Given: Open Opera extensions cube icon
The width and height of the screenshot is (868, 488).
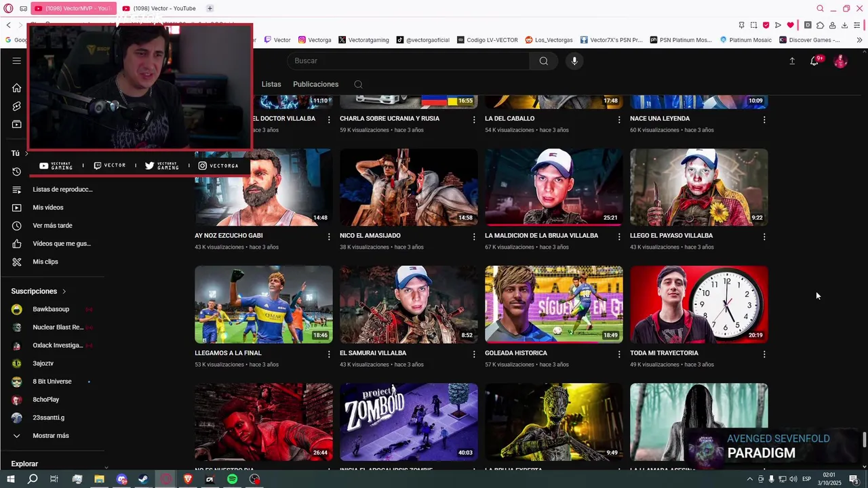Looking at the screenshot, I should click(x=820, y=25).
